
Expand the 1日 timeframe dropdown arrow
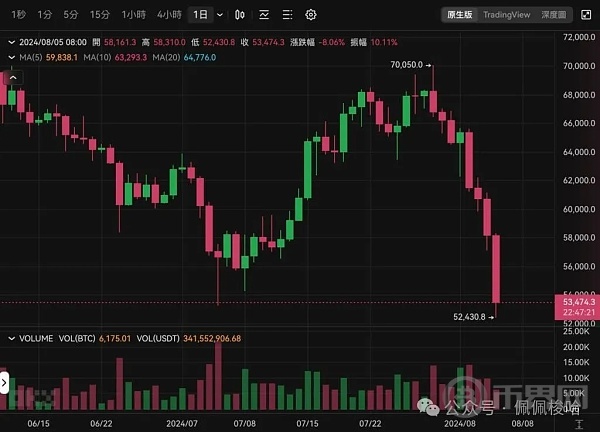click(219, 15)
